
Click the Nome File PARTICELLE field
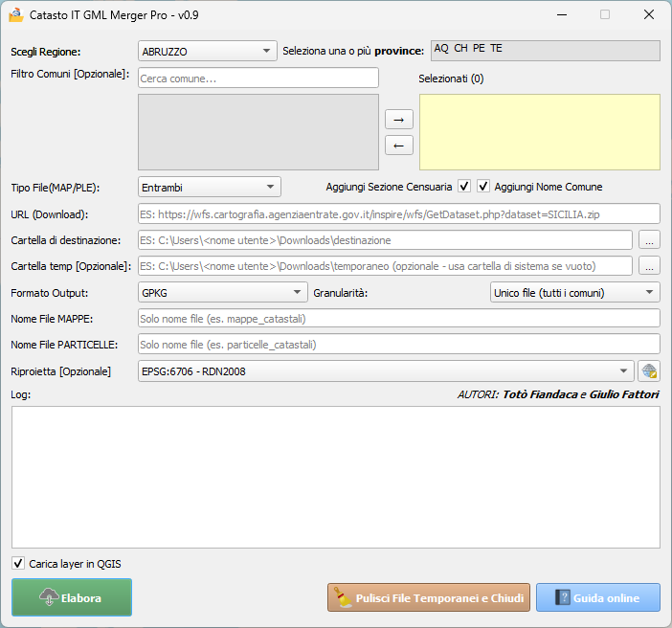point(399,345)
